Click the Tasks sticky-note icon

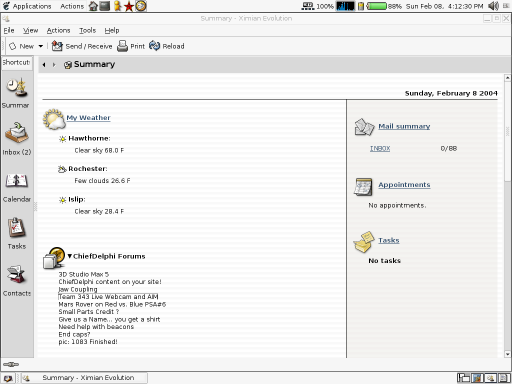coord(364,242)
